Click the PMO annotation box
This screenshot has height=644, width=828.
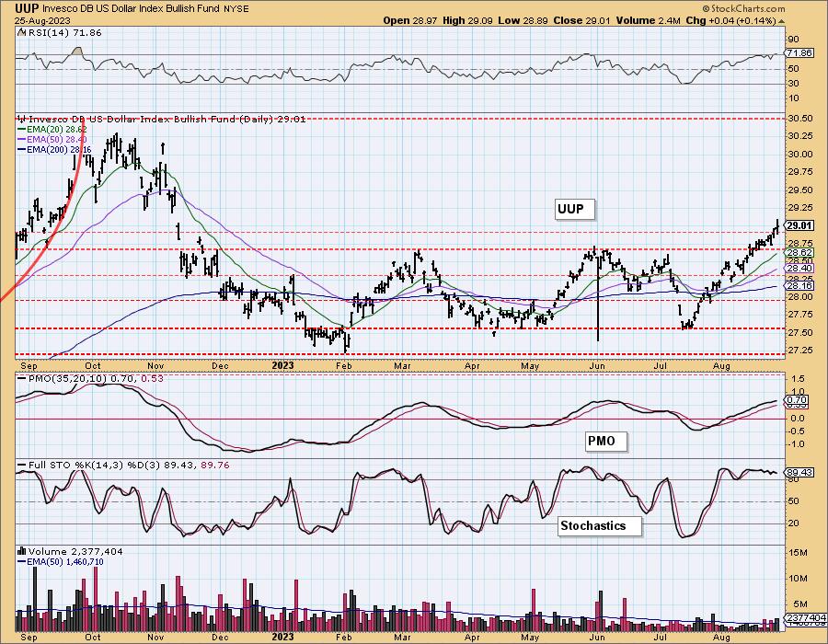pos(605,441)
